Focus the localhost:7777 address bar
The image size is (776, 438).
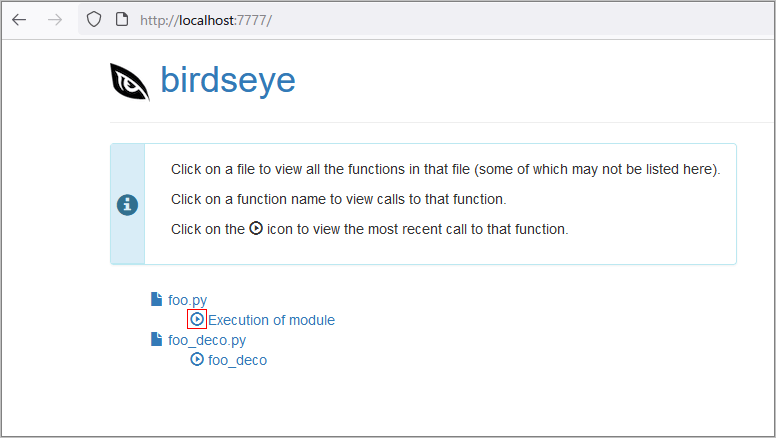coord(426,20)
